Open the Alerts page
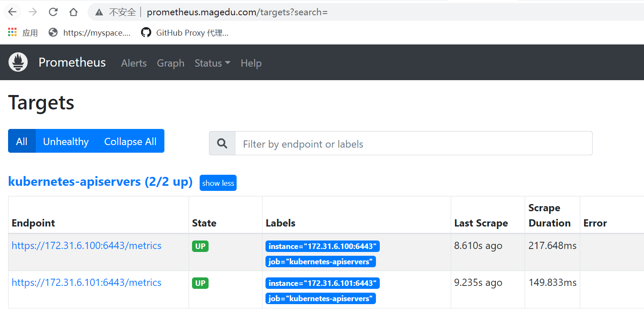This screenshot has height=316, width=644. (x=134, y=63)
